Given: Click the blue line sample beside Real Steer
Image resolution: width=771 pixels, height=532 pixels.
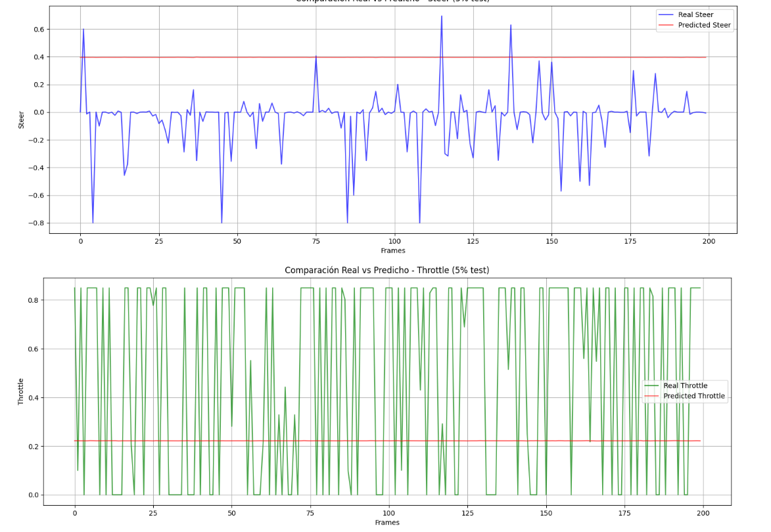Looking at the screenshot, I should click(666, 14).
